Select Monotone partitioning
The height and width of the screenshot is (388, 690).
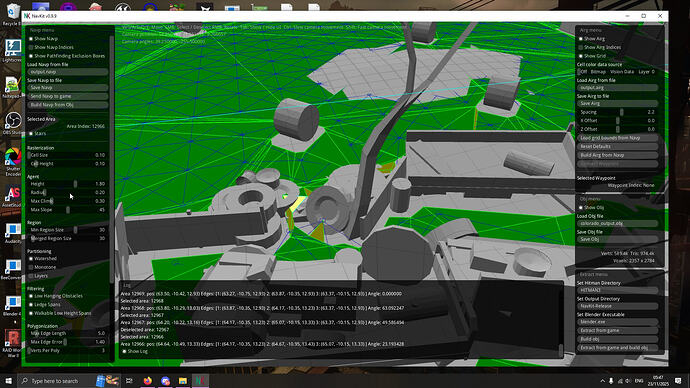(x=31, y=267)
